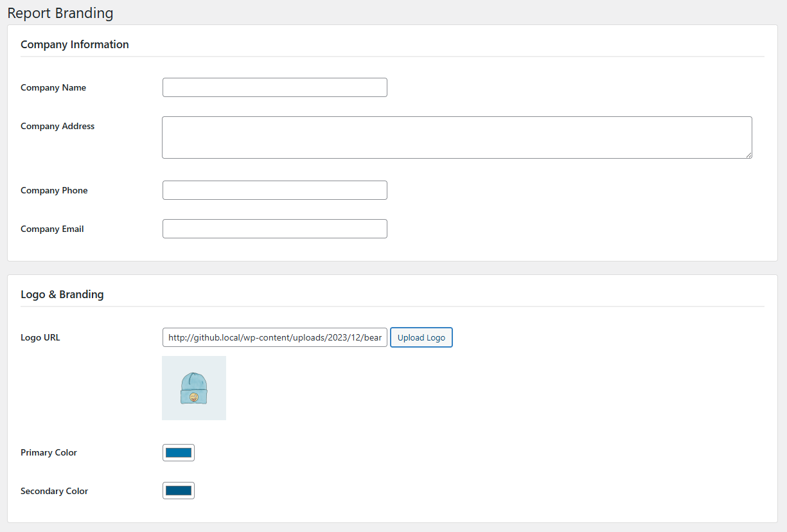Click the Report Branding page title

60,13
